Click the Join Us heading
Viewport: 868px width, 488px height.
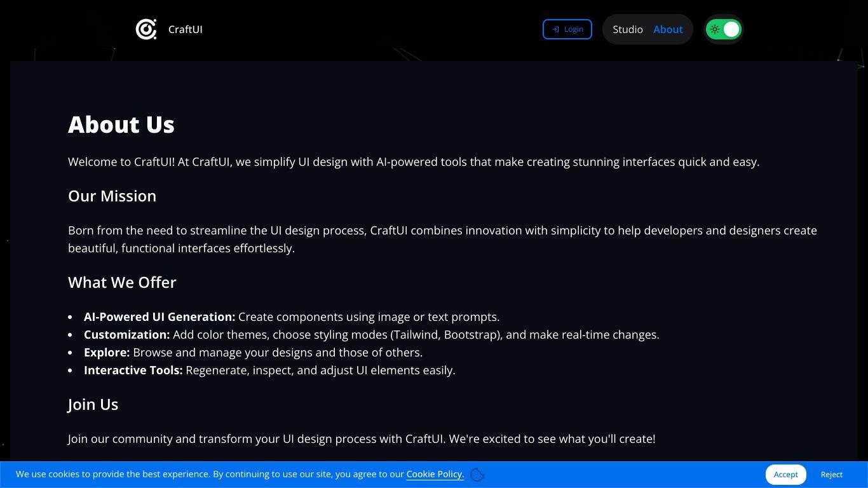(93, 404)
